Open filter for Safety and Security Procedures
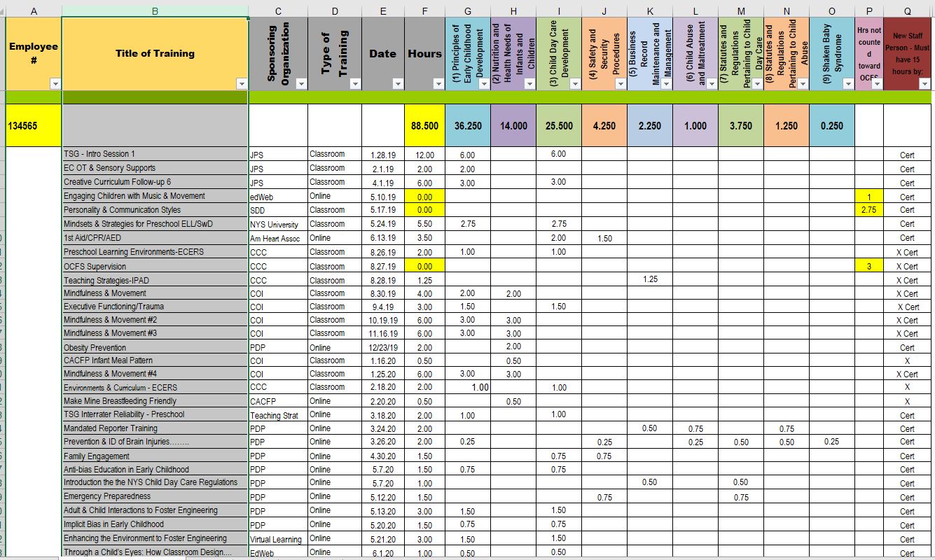The height and width of the screenshot is (560, 935). tap(621, 84)
